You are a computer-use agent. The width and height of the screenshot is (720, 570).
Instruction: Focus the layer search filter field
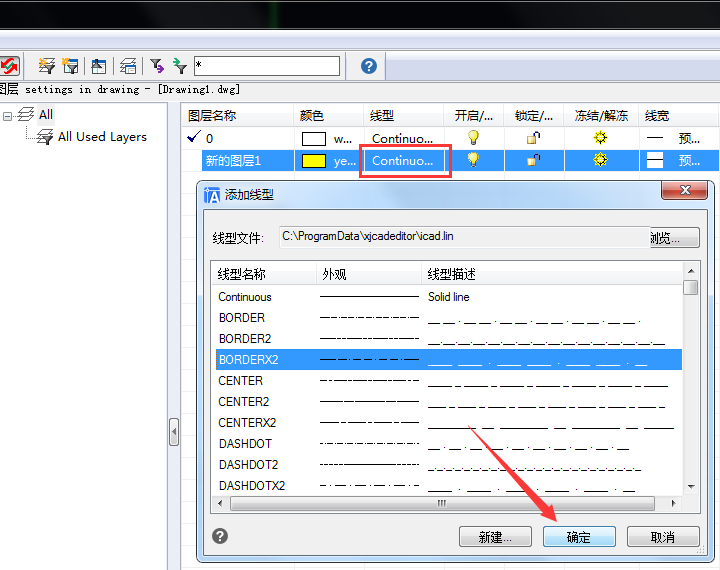pos(267,66)
